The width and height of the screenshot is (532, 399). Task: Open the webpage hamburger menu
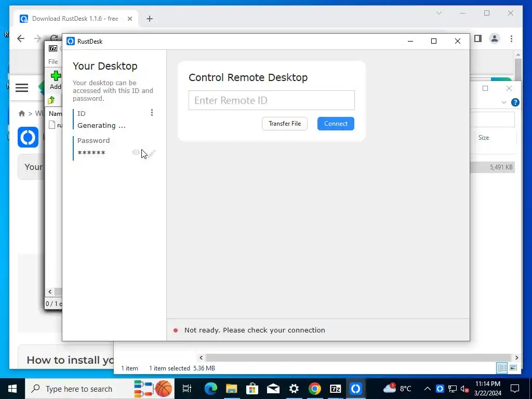pyautogui.click(x=22, y=87)
